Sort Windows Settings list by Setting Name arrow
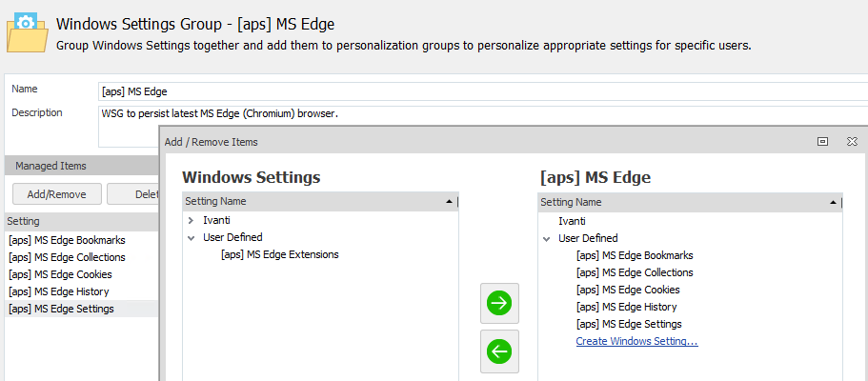868x381 pixels. point(449,202)
